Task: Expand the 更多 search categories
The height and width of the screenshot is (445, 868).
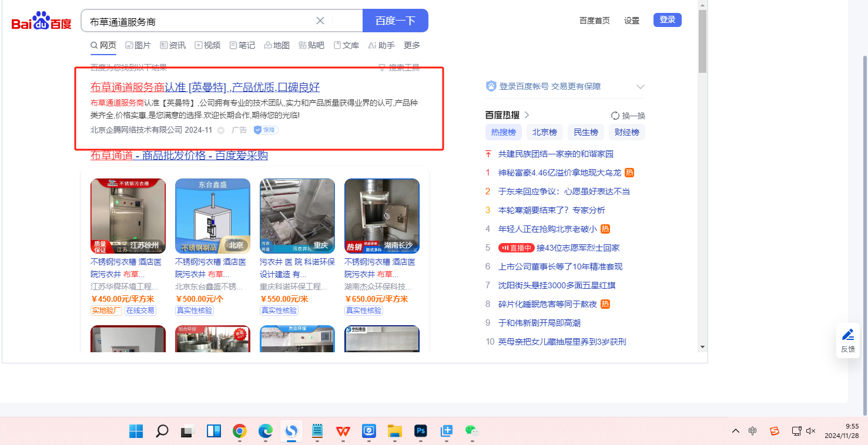Action: tap(412, 45)
